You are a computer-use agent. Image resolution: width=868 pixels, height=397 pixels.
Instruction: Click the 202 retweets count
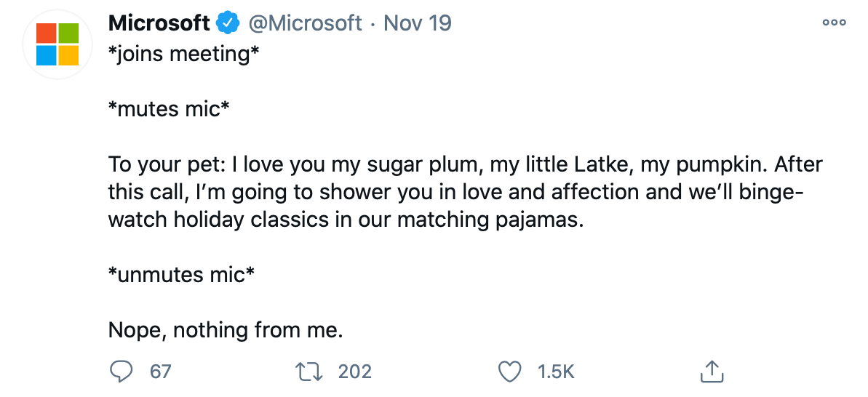pyautogui.click(x=355, y=372)
